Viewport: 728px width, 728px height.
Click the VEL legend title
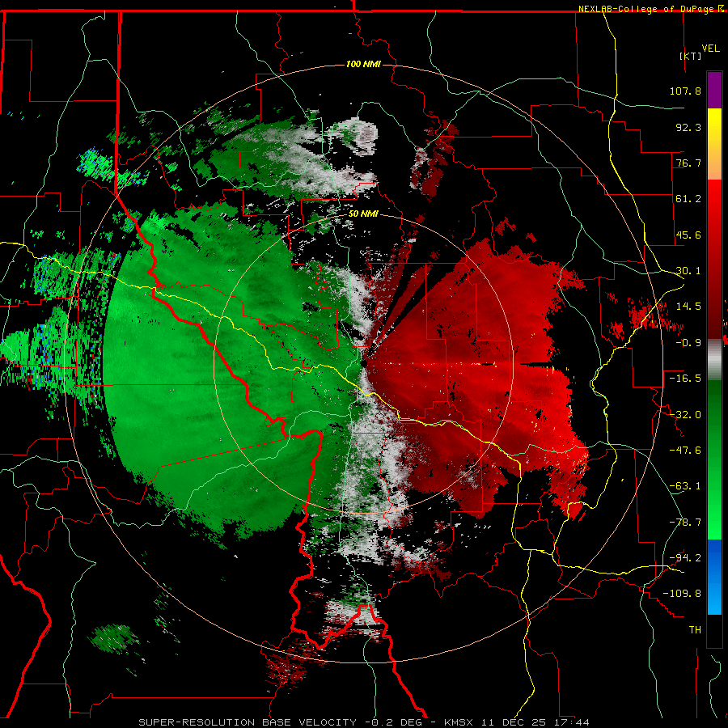coord(710,48)
